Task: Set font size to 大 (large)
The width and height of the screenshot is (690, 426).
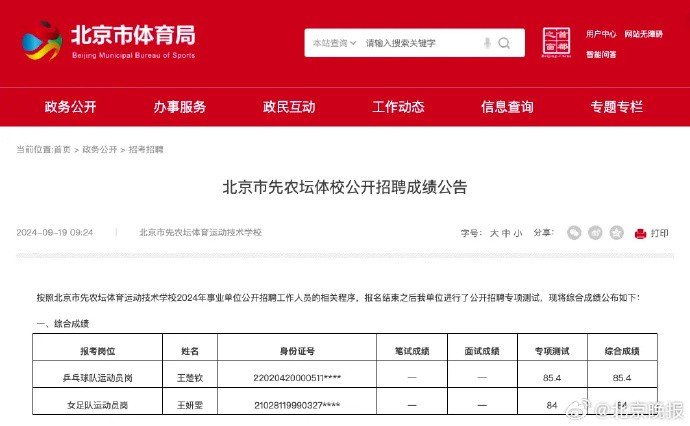Action: click(493, 233)
